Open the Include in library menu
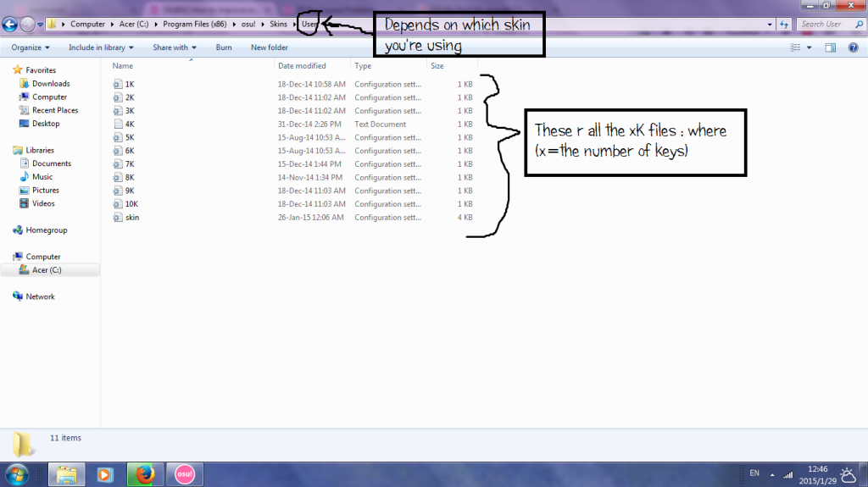 point(101,47)
